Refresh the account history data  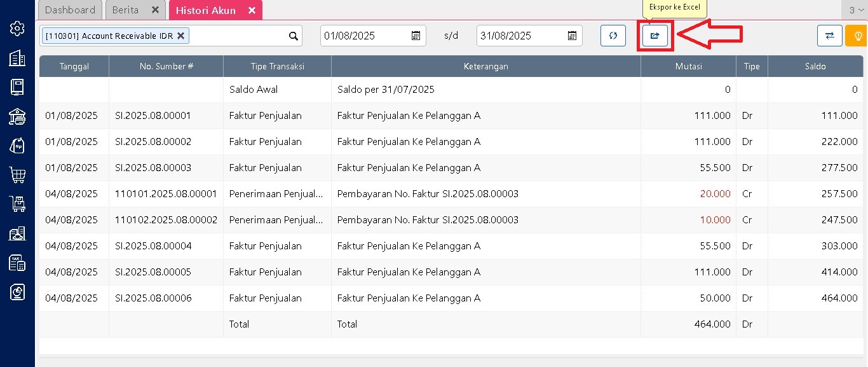pyautogui.click(x=613, y=36)
